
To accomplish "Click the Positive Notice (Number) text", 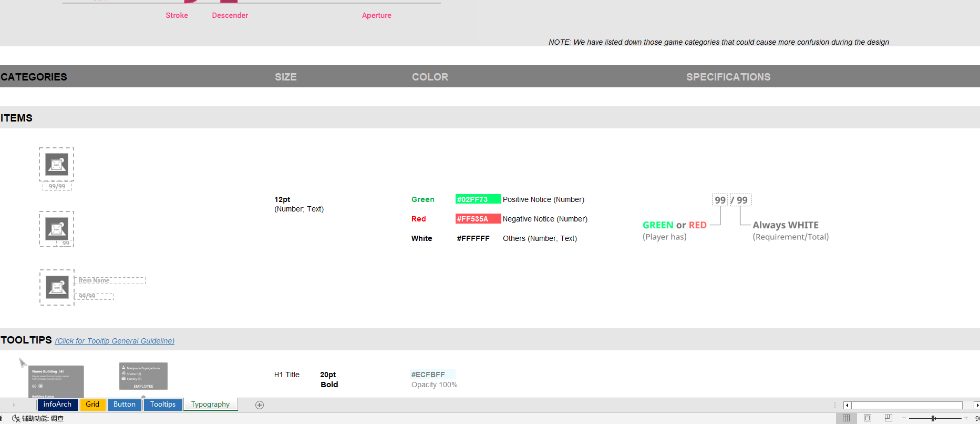I will pyautogui.click(x=543, y=199).
